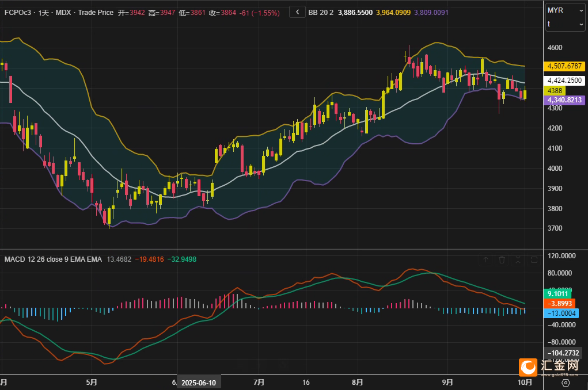Click the blue -13.0004 histogram value label
Image resolution: width=588 pixels, height=390 pixels.
[x=562, y=313]
